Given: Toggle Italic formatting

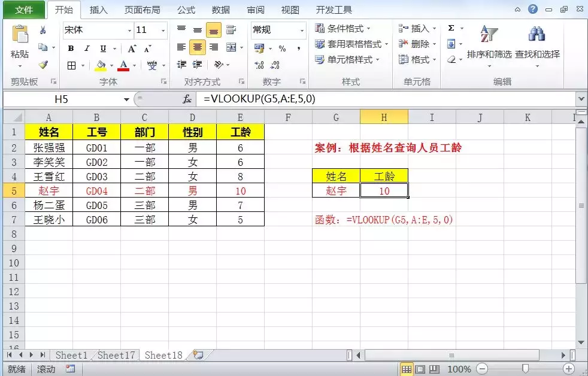Looking at the screenshot, I should point(87,48).
